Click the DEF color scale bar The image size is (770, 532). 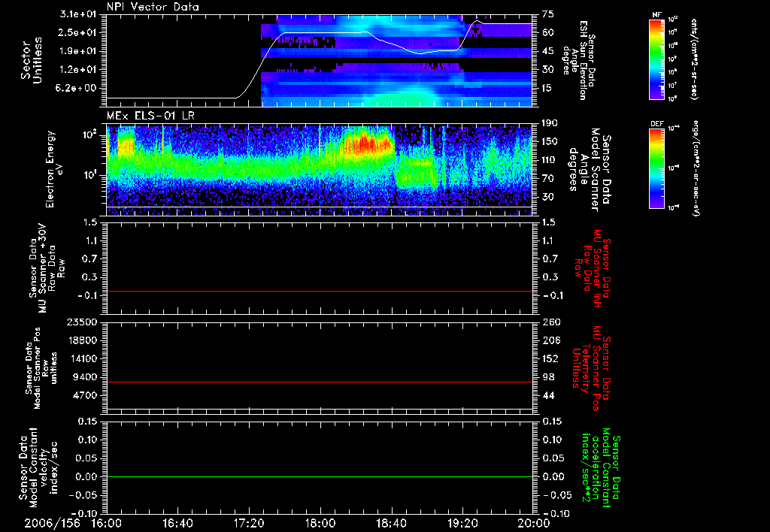657,168
